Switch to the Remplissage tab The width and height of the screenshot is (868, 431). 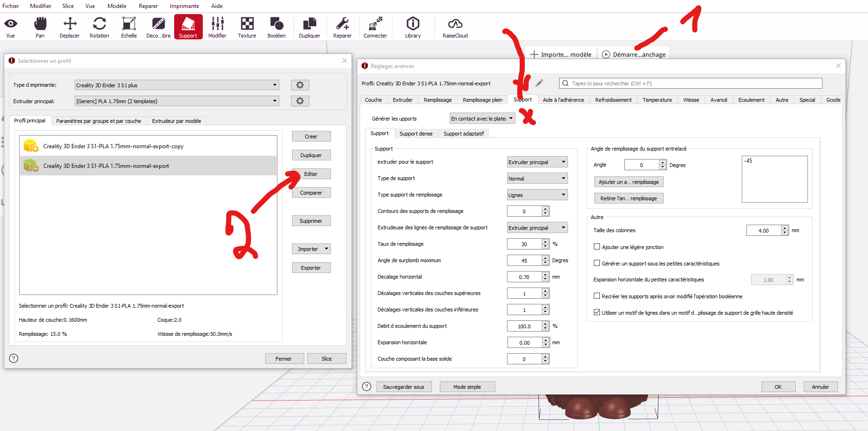(438, 100)
